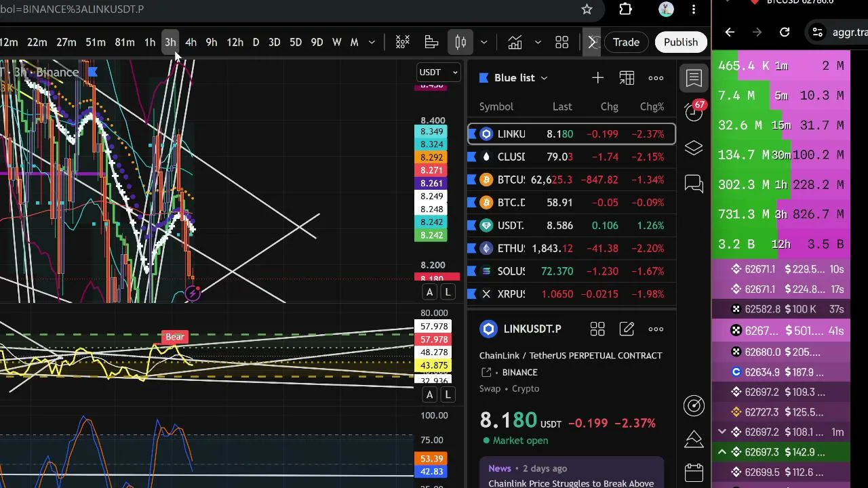Open the watchlist three-dot settings menu
The height and width of the screenshot is (488, 868).
656,78
